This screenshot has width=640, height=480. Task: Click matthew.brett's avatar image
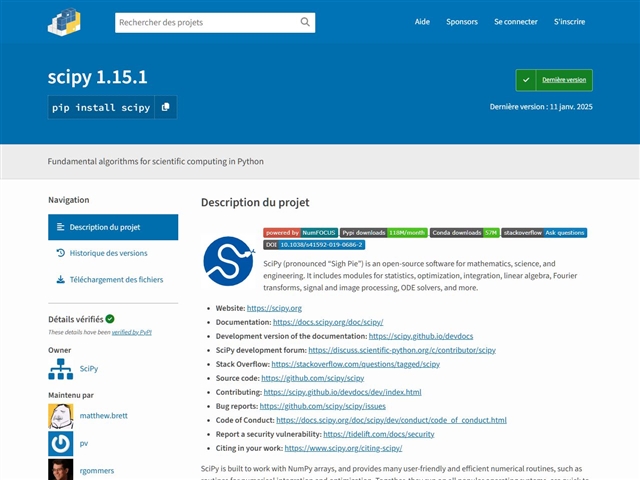[60, 415]
